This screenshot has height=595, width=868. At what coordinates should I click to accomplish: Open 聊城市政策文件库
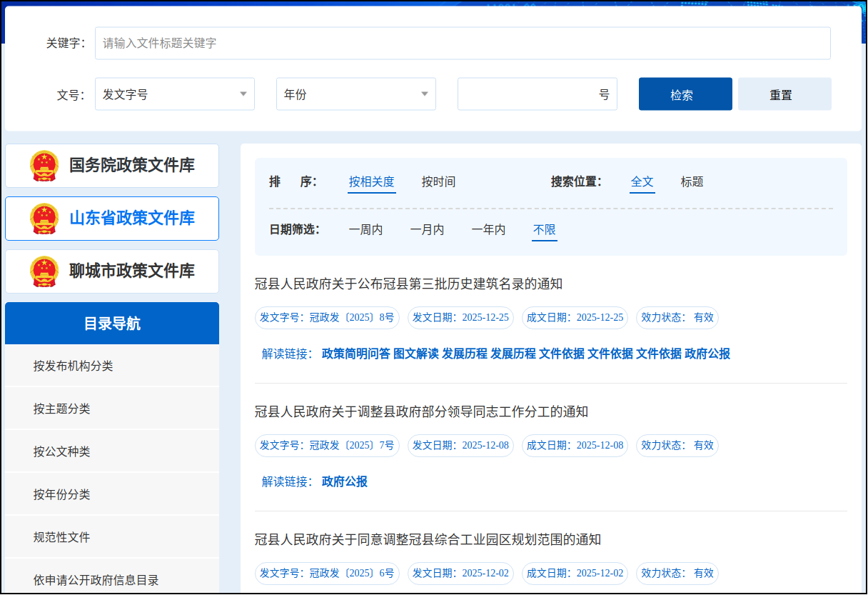pyautogui.click(x=112, y=271)
